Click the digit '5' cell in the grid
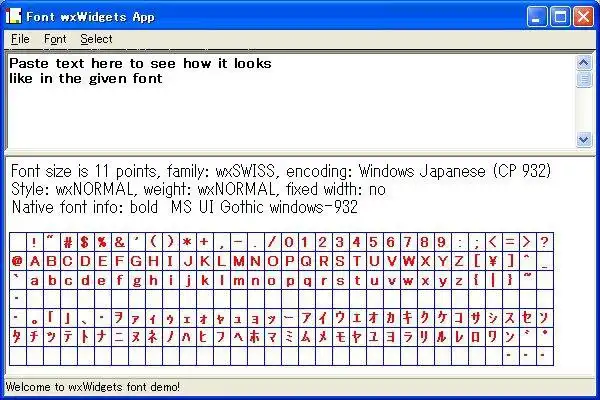Image resolution: width=600 pixels, height=400 pixels. click(x=375, y=242)
